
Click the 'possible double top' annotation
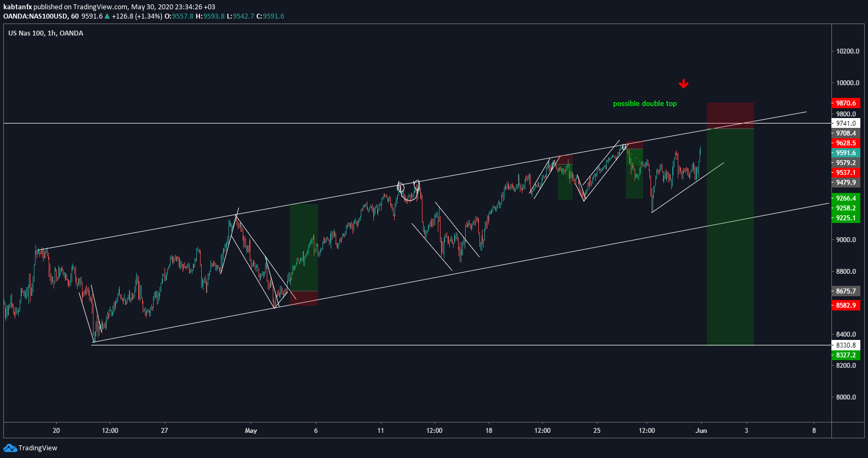644,104
